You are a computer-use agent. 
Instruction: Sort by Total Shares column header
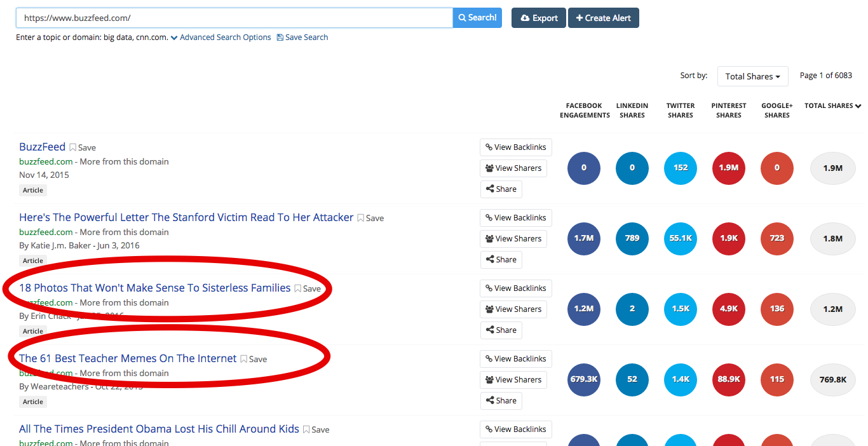832,106
